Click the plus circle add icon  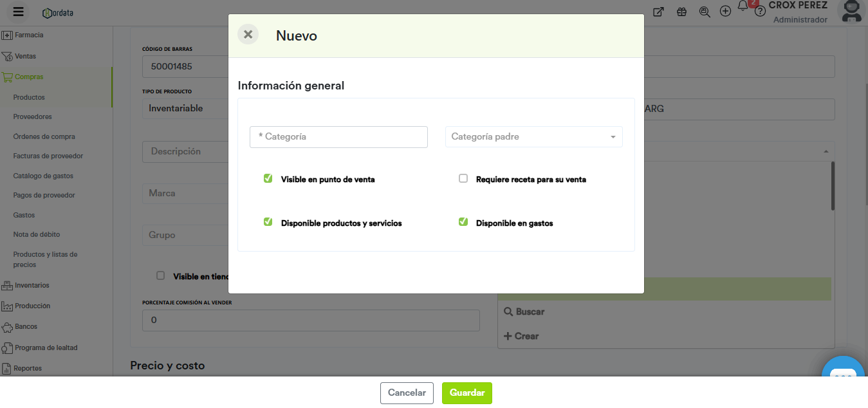tap(725, 12)
